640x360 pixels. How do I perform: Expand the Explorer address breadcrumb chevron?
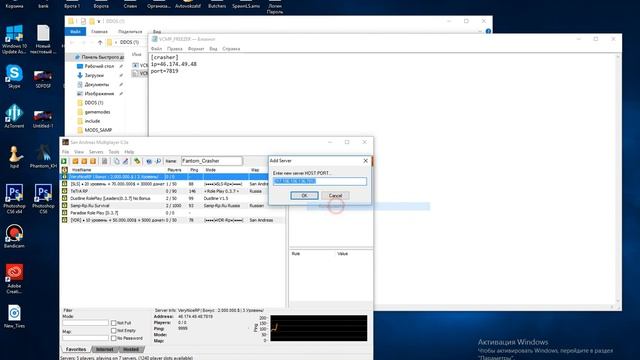116,42
